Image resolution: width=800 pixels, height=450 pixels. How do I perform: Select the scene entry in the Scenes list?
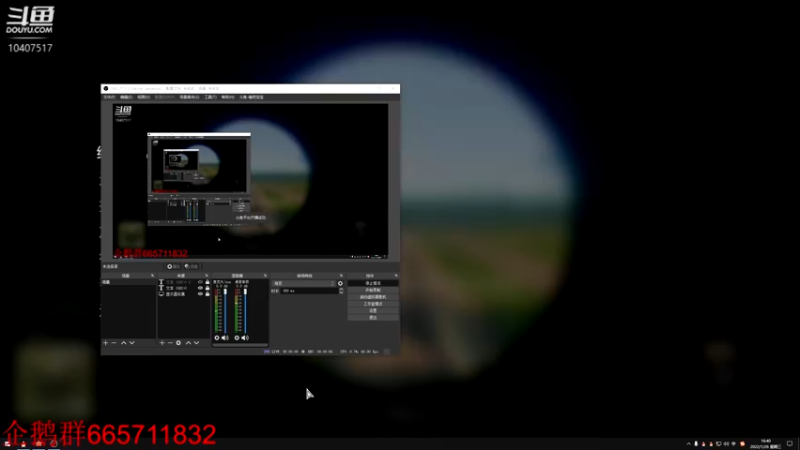coord(128,282)
